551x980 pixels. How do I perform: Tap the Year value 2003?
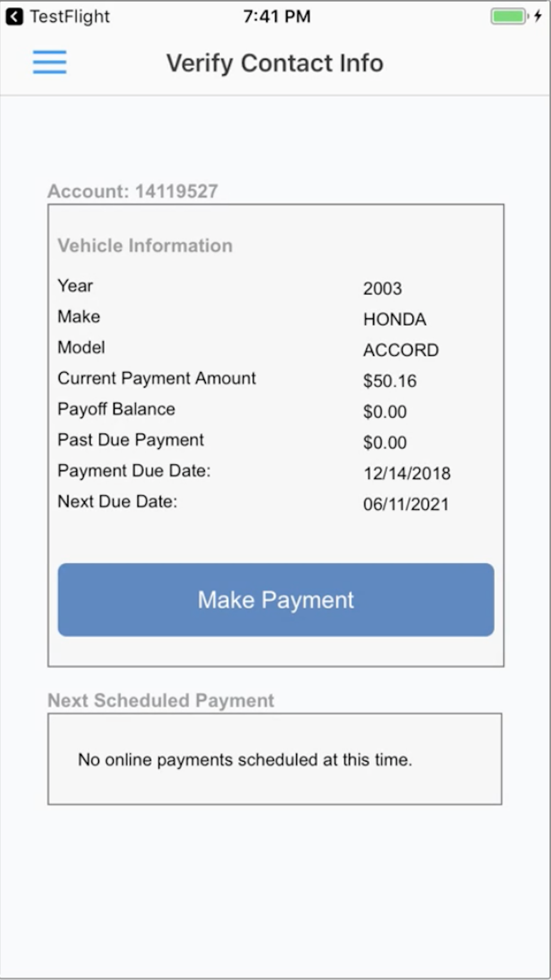pyautogui.click(x=382, y=288)
